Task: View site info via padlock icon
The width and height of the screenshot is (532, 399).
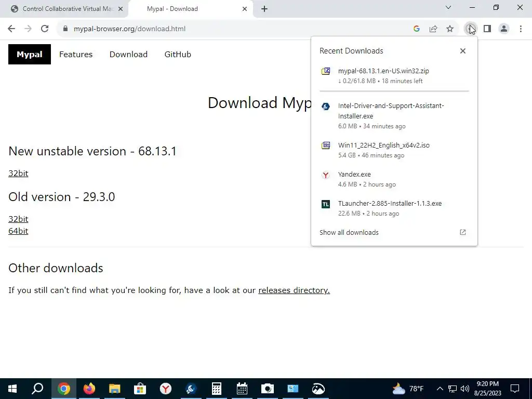Action: (x=65, y=29)
